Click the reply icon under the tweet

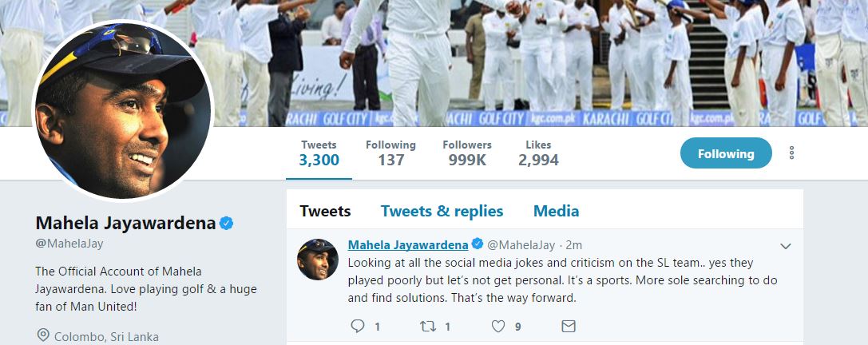click(358, 326)
